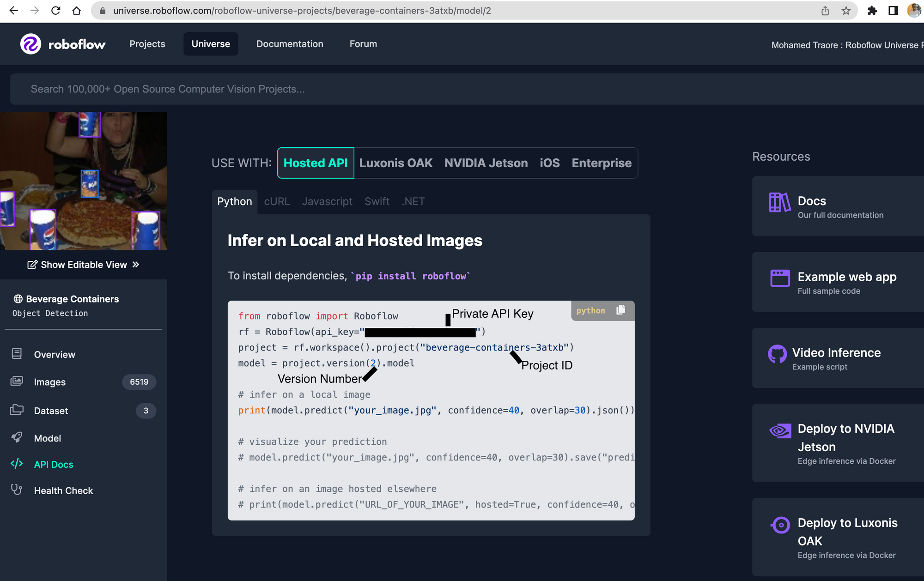Toggle Show Editable View option
This screenshot has width=924, height=581.
83,264
